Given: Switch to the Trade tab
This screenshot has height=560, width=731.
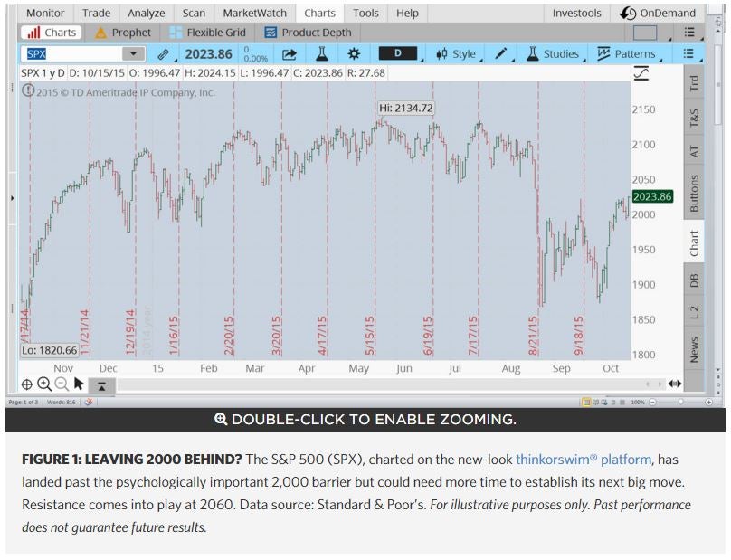Looking at the screenshot, I should (96, 13).
